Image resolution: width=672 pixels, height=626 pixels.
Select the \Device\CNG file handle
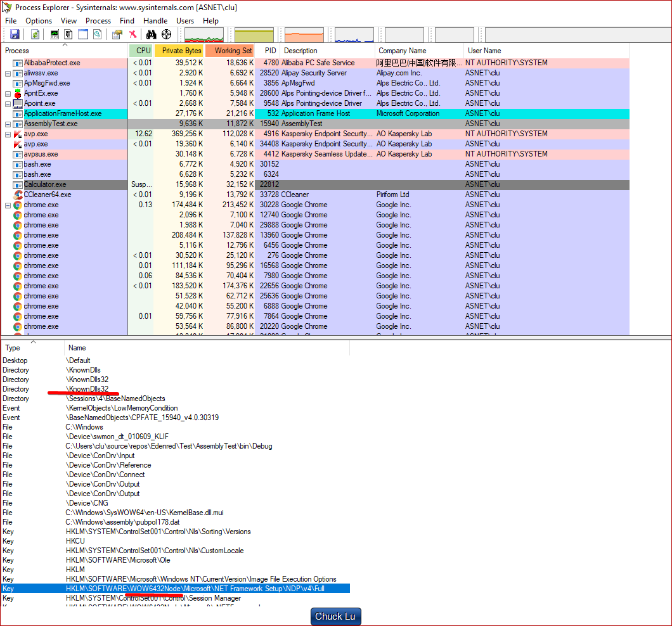click(176, 503)
